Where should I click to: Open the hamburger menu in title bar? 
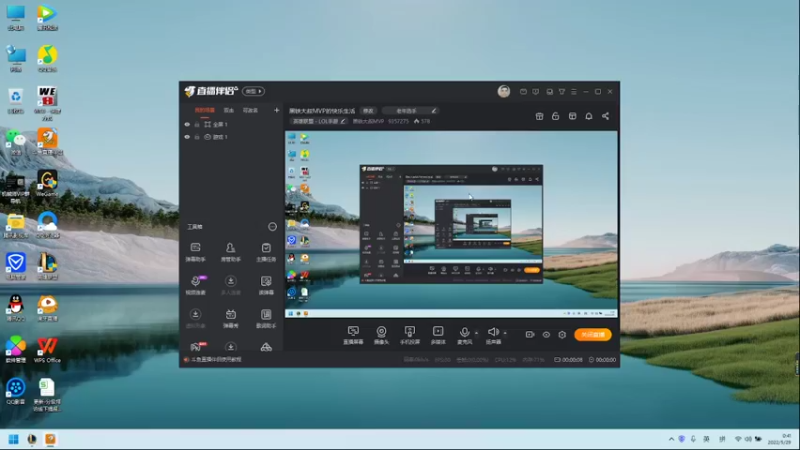pyautogui.click(x=573, y=92)
